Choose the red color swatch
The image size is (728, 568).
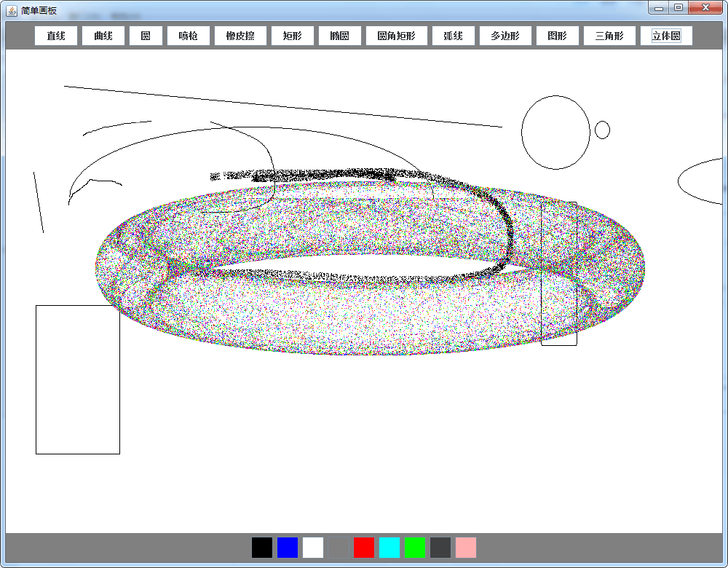364,548
